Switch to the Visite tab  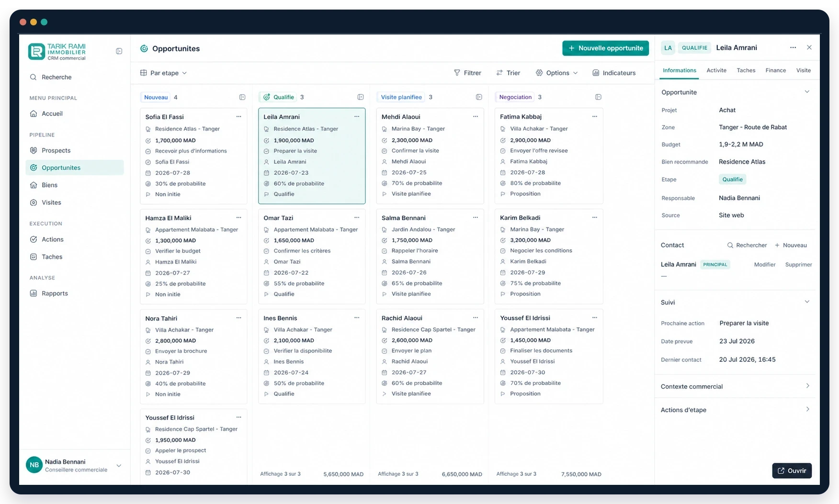(804, 70)
